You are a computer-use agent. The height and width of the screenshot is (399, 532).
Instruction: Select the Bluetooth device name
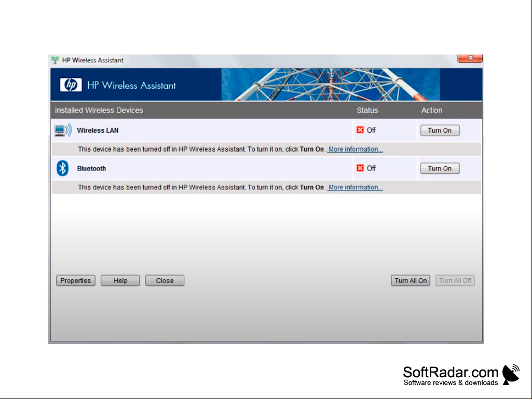click(91, 169)
